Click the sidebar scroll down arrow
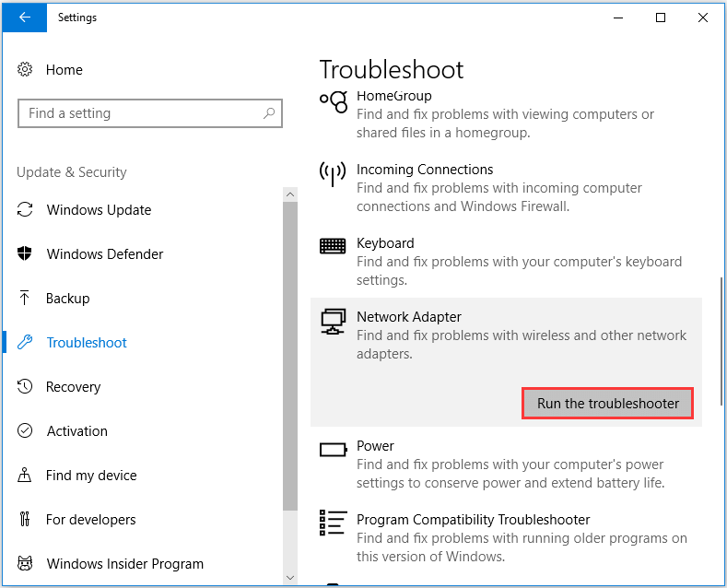This screenshot has width=727, height=588. [290, 577]
